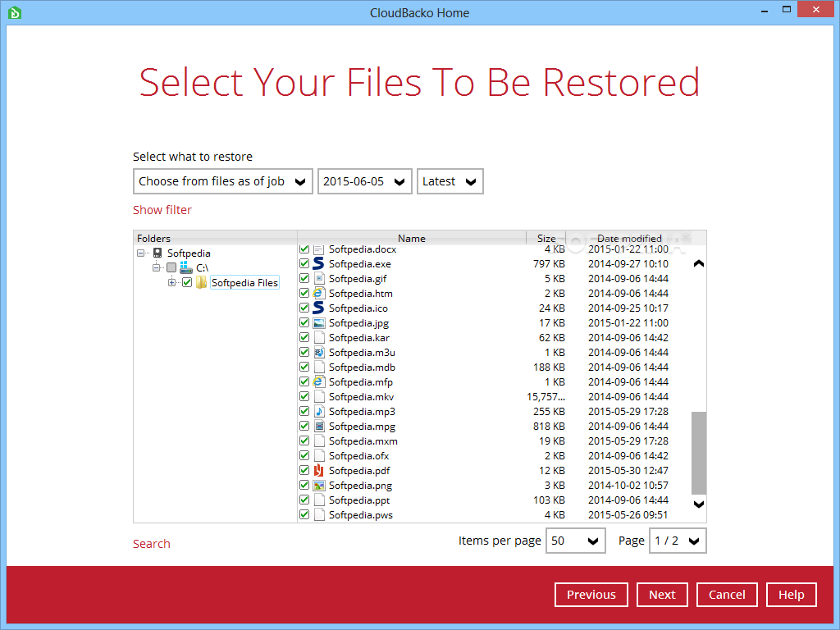Uncheck the Softpedia.exe checkbox
The image size is (840, 630).
click(x=304, y=263)
